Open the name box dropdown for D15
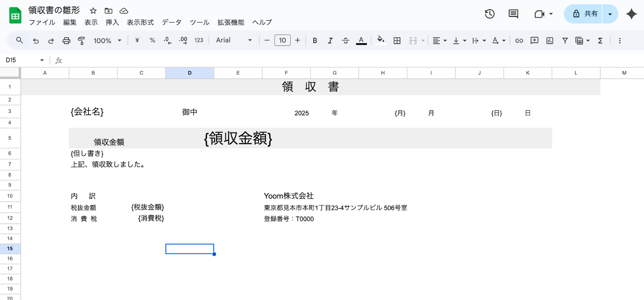The width and height of the screenshot is (644, 300). [42, 60]
